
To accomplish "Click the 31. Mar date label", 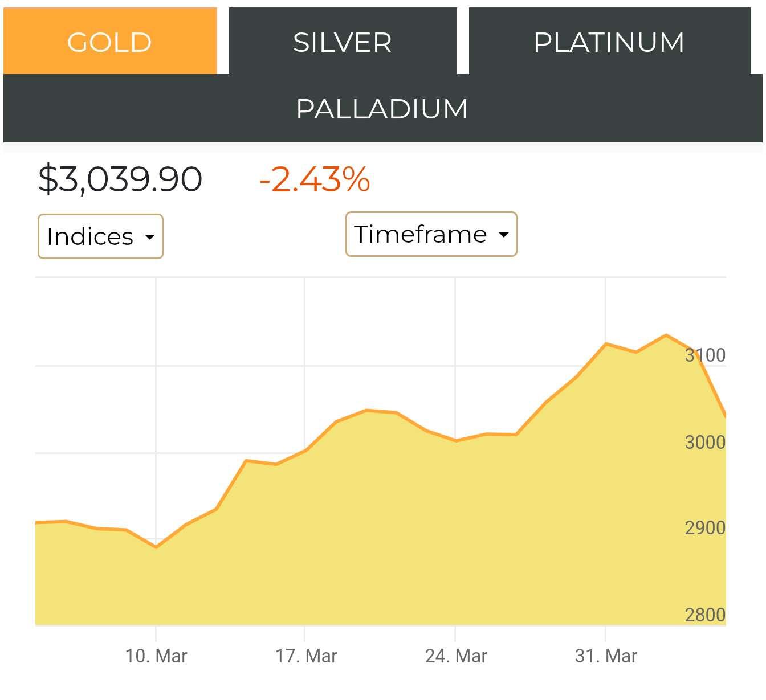I will coord(606,656).
